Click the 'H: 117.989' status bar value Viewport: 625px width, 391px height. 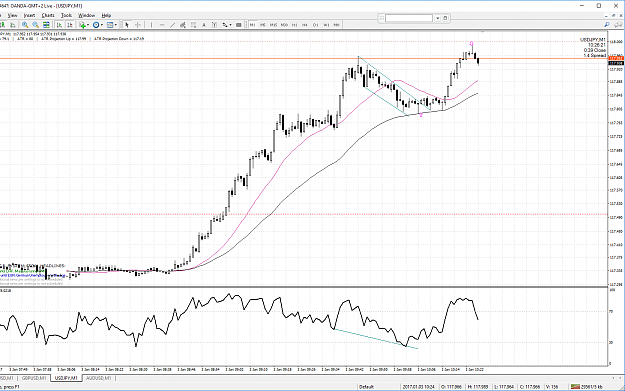(478, 387)
